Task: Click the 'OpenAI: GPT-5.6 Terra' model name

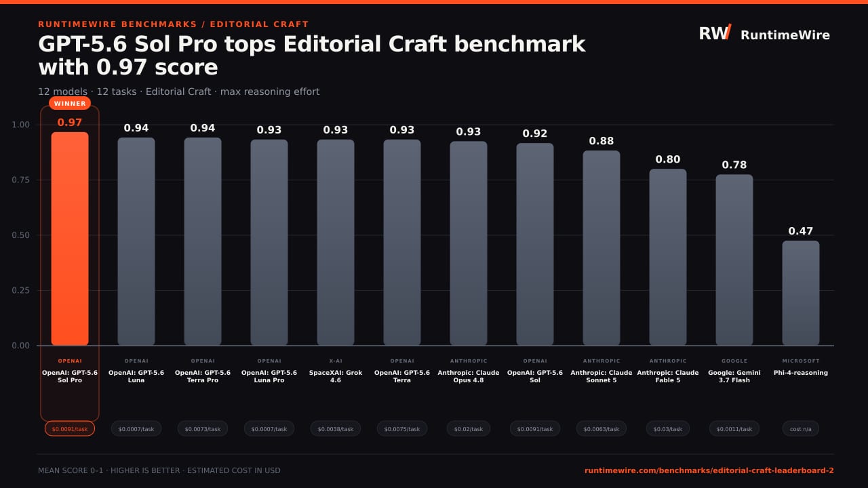Action: 402,376
